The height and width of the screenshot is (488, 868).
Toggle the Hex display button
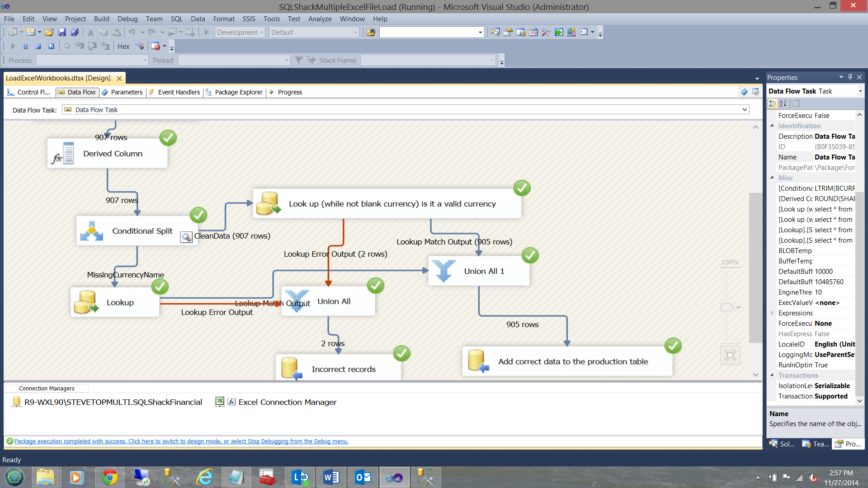pyautogui.click(x=123, y=46)
